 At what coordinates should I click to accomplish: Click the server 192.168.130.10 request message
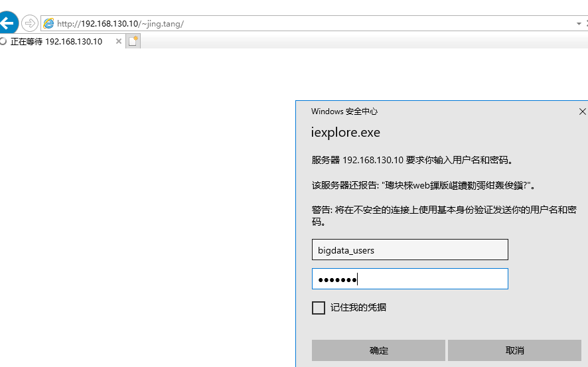pos(412,160)
